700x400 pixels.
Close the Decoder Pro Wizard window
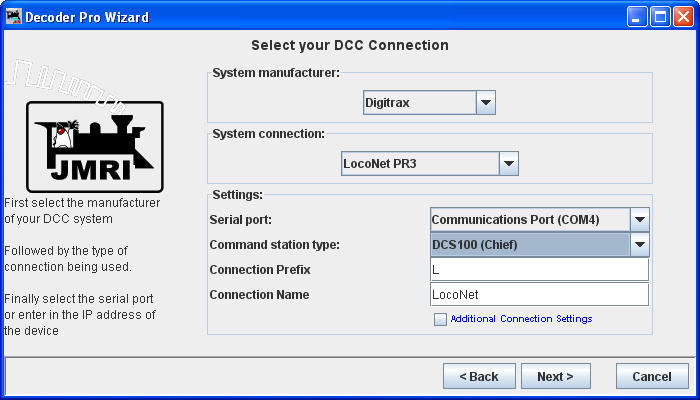point(683,17)
